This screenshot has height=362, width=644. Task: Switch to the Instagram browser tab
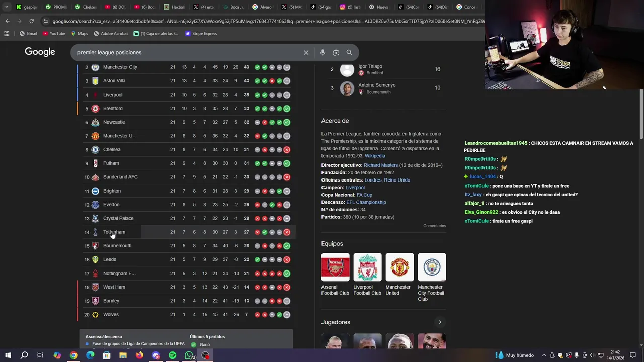[351, 7]
